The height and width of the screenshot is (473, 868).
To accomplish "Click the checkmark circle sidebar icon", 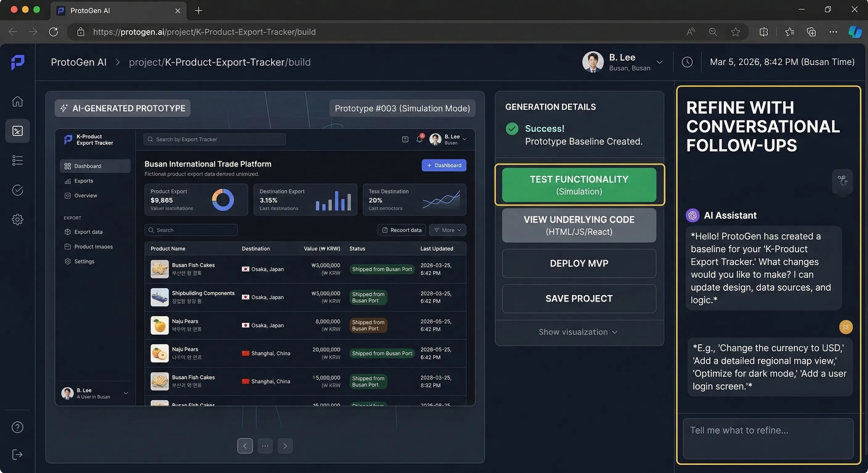I will [18, 190].
